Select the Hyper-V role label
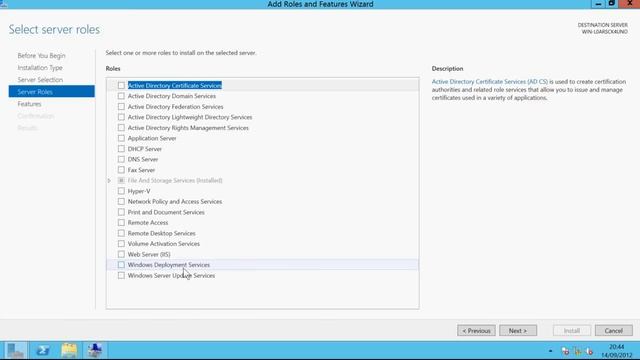 [x=139, y=191]
